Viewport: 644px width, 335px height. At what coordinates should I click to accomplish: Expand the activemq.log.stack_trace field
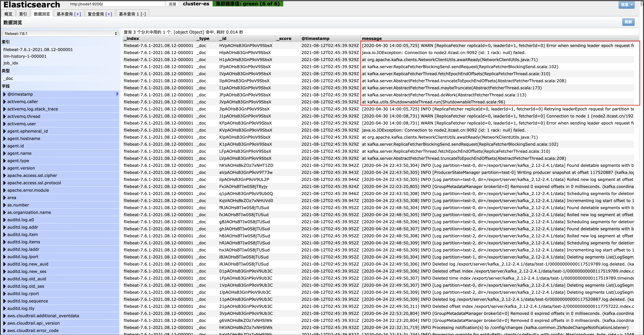(x=60, y=109)
